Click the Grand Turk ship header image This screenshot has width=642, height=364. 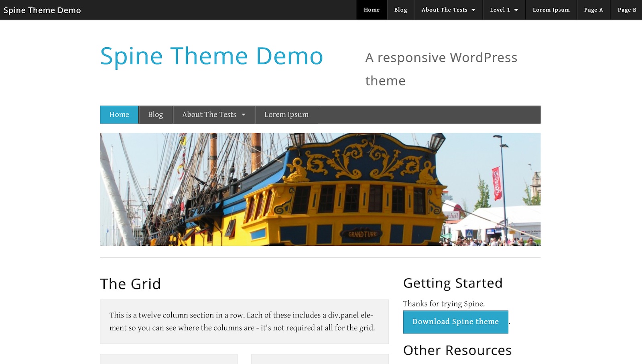click(x=320, y=189)
